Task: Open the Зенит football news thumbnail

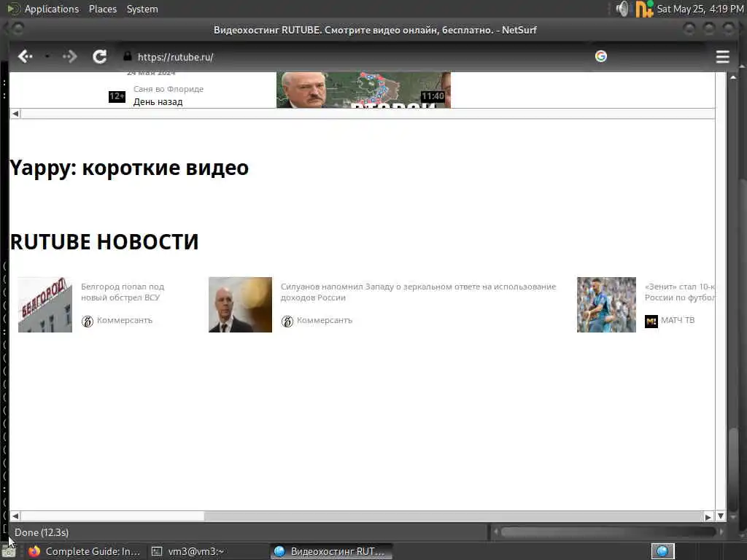Action: coord(606,305)
